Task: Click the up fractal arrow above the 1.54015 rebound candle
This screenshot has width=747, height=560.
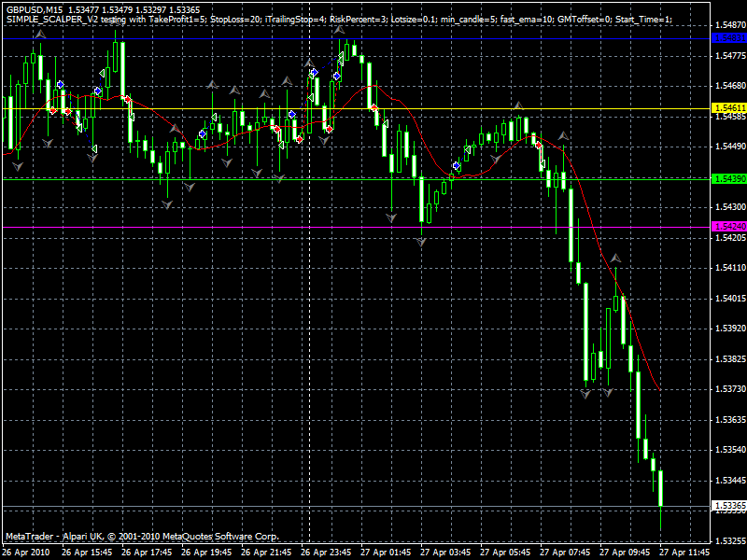Action: pyautogui.click(x=616, y=259)
